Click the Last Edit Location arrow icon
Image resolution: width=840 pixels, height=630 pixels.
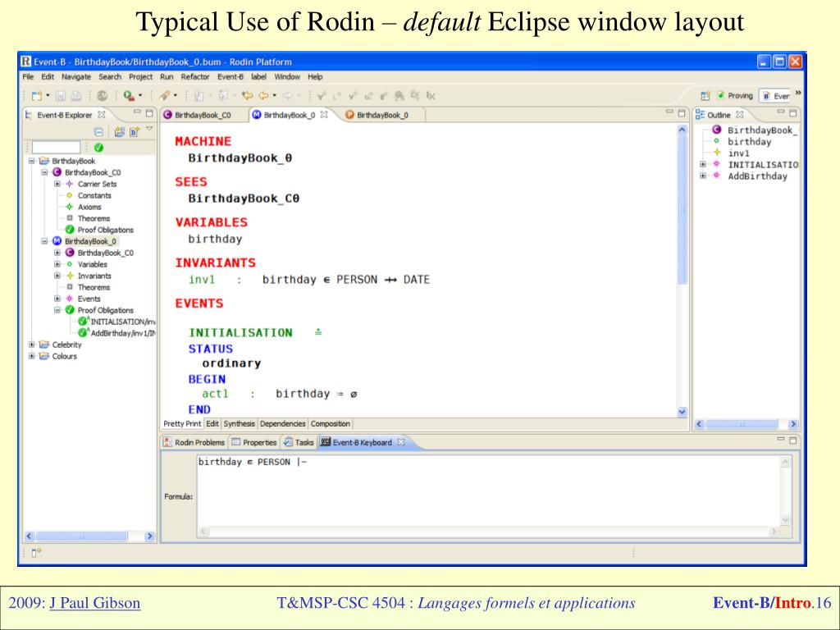247,96
